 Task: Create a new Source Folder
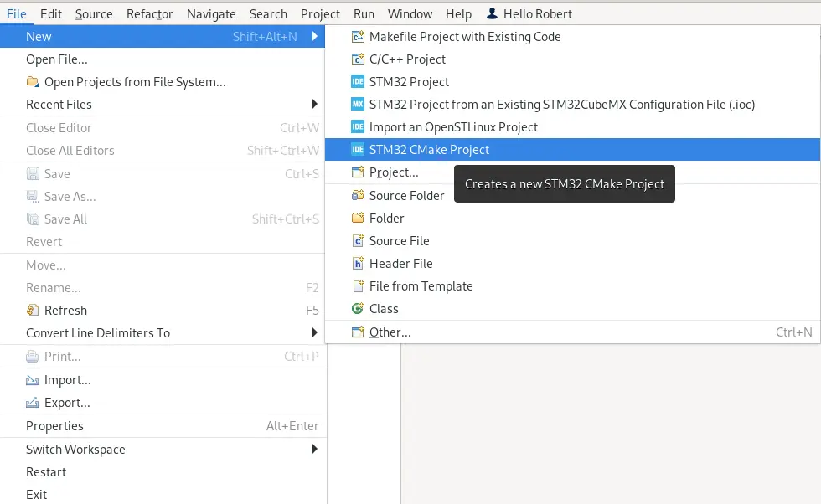click(x=405, y=195)
